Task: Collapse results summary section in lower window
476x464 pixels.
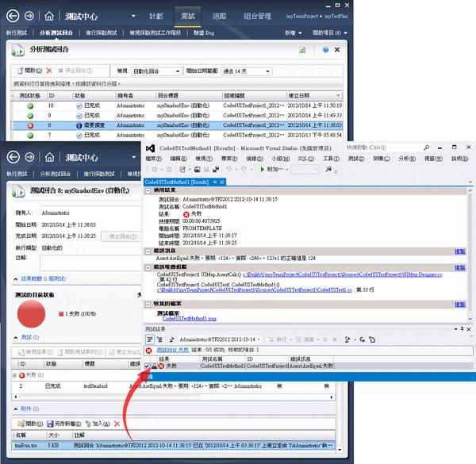Action: [x=16, y=279]
